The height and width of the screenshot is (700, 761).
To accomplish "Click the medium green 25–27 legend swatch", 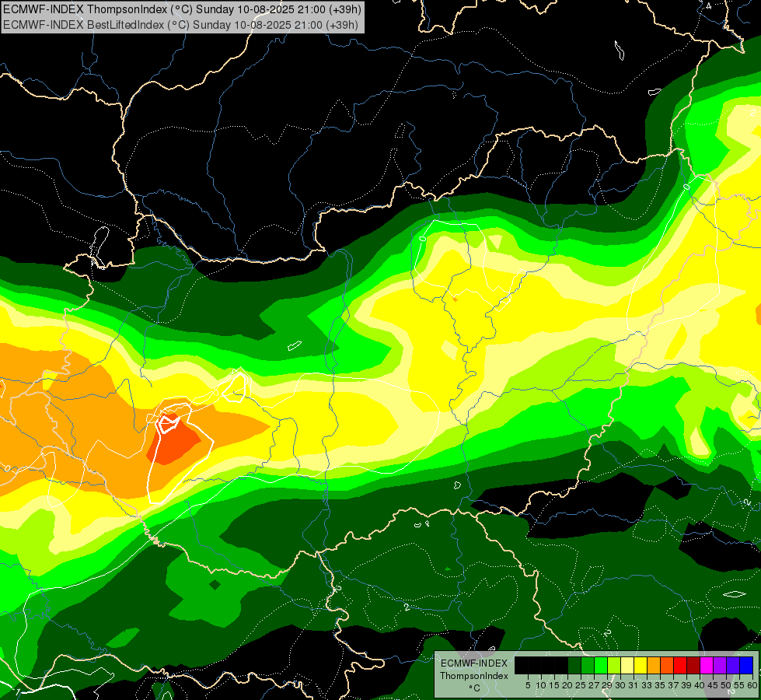I will coord(588,665).
